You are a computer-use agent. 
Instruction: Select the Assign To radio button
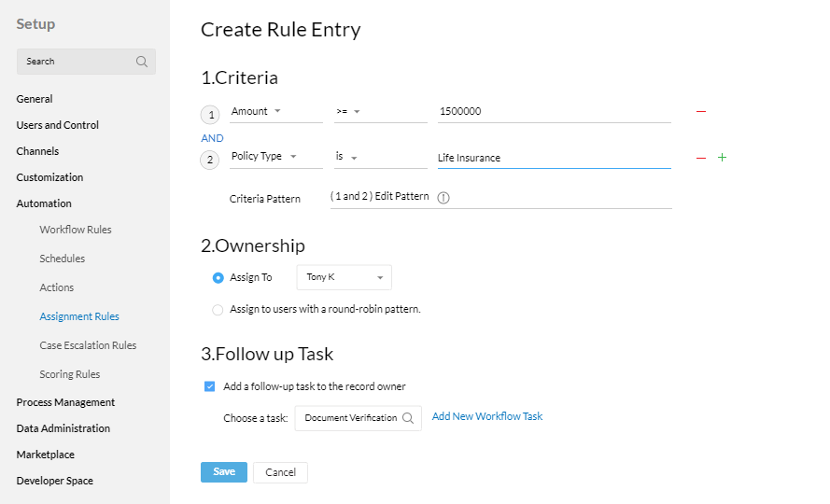[x=218, y=278]
